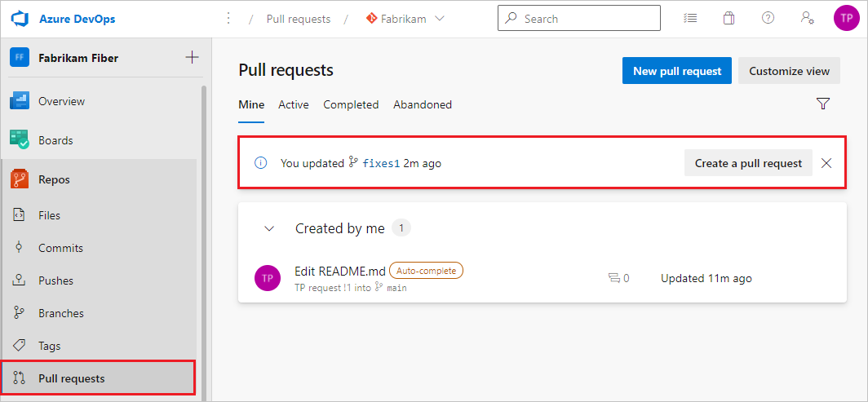The width and height of the screenshot is (868, 402).
Task: Switch to the Active tab
Action: (294, 104)
